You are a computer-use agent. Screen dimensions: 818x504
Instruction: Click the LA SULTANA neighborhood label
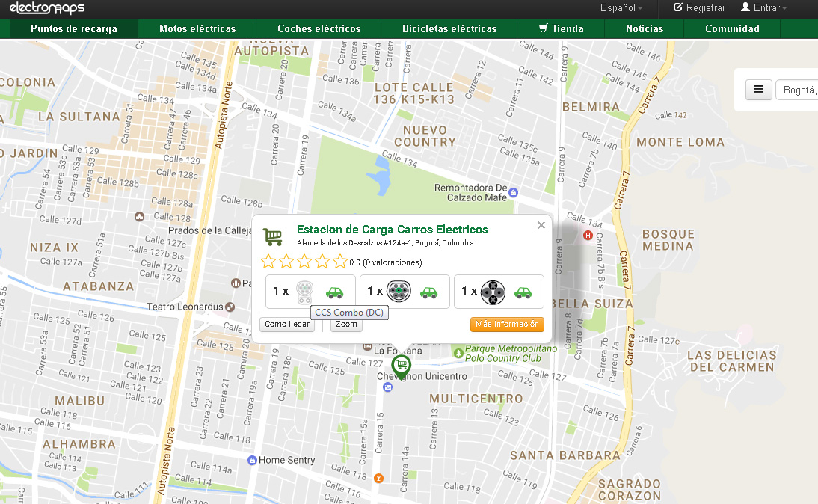click(79, 117)
